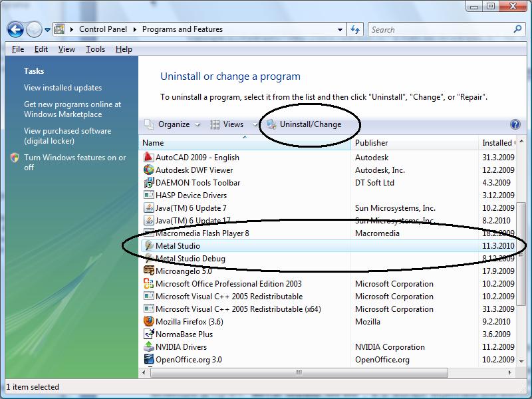Open the Views dropdown arrow
This screenshot has height=399, width=532.
255,125
